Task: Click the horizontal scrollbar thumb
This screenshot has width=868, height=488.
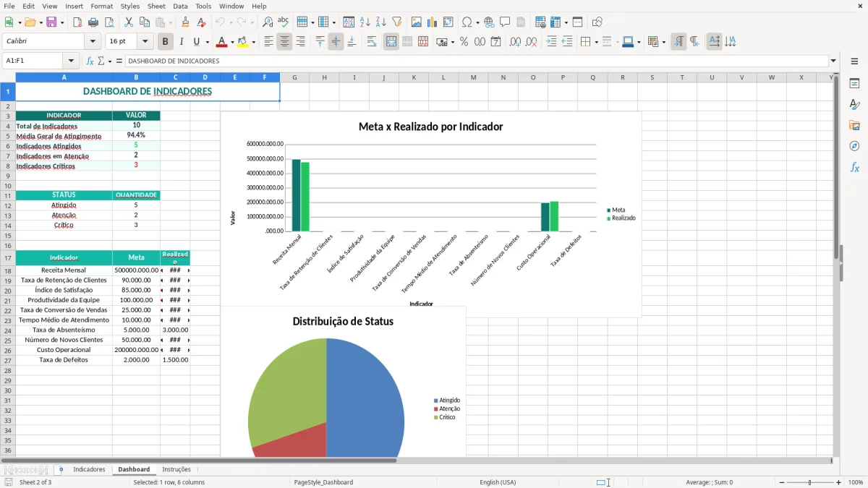Action: tap(199, 460)
